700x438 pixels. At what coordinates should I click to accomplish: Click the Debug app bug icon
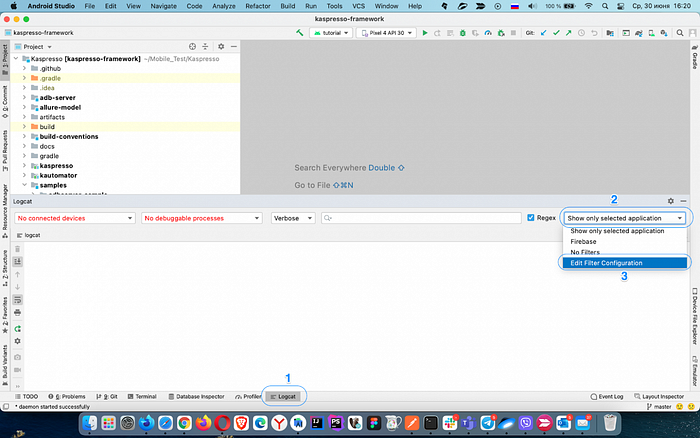click(463, 33)
